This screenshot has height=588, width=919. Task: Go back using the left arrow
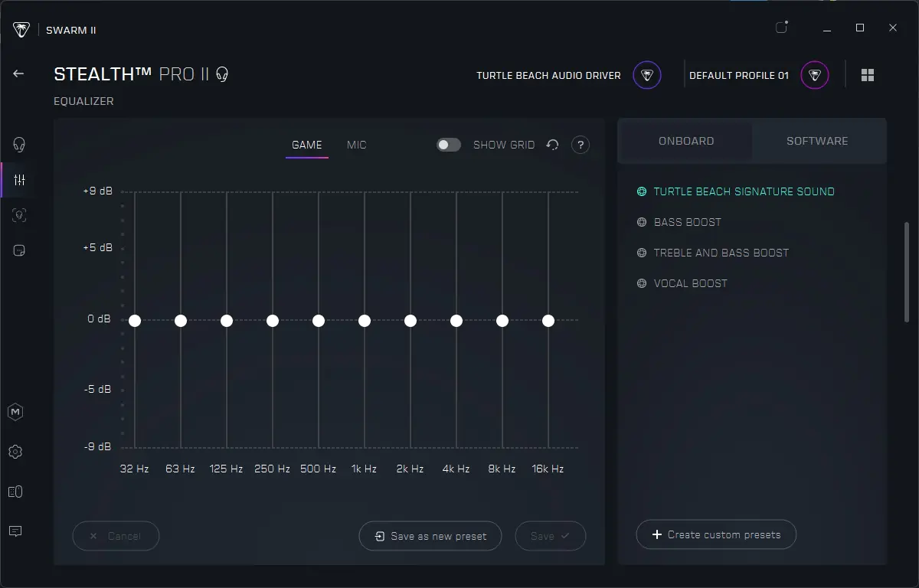coord(18,73)
